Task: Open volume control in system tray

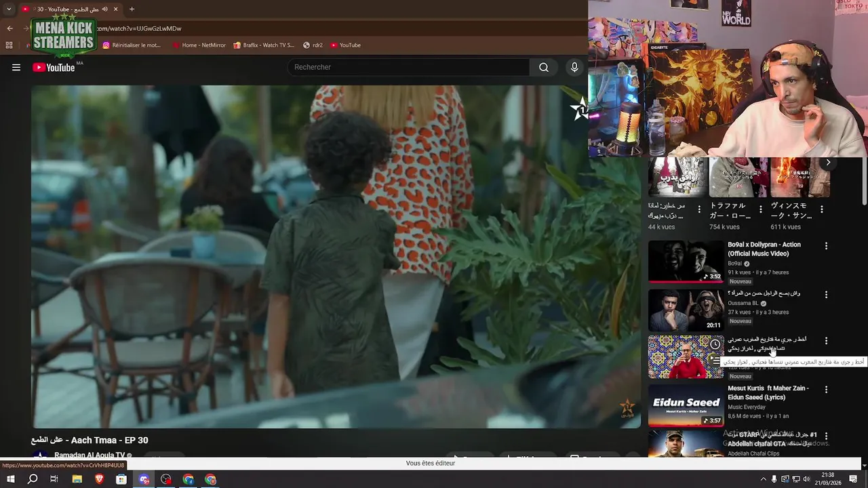Action: click(807, 479)
